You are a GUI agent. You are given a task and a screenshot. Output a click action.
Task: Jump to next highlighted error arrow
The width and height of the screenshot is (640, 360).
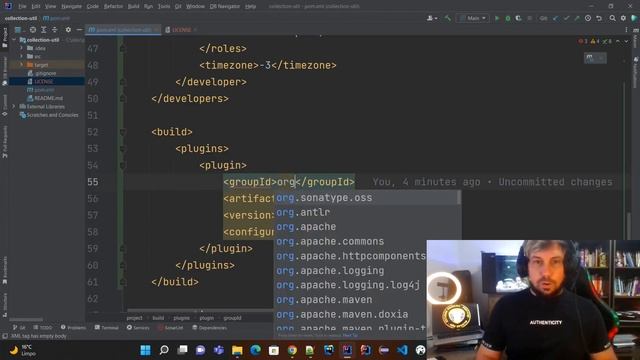[626, 41]
